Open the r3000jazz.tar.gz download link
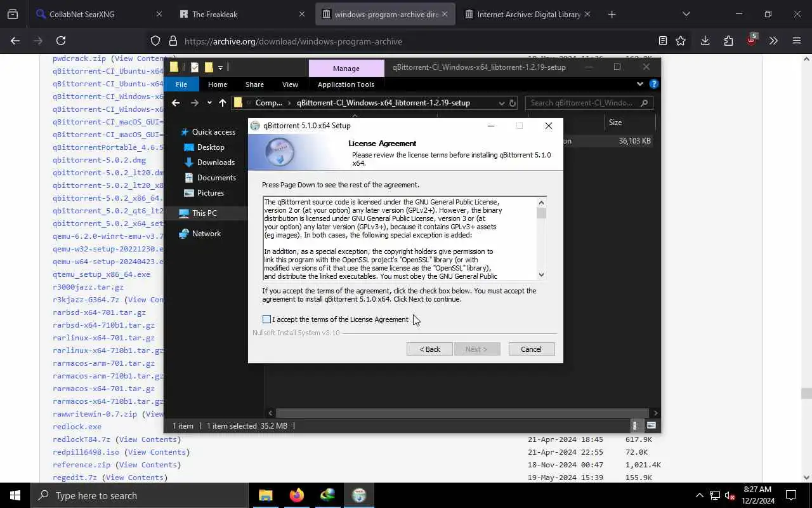812x508 pixels. [88, 287]
